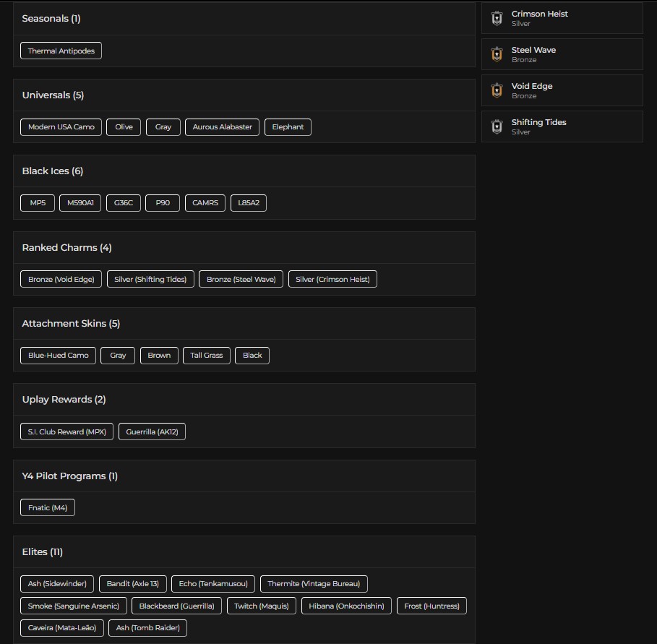
Task: Click the Ash (Tomb Raider) elite tag
Action: click(148, 627)
